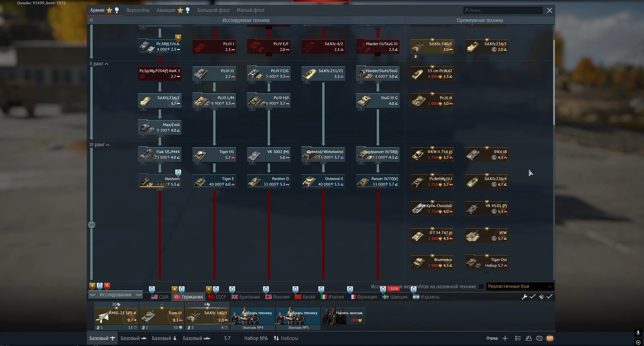Screen dimensions: 644x346
Task: Open the Реалистичные бои mode dropdown
Action: 520,286
